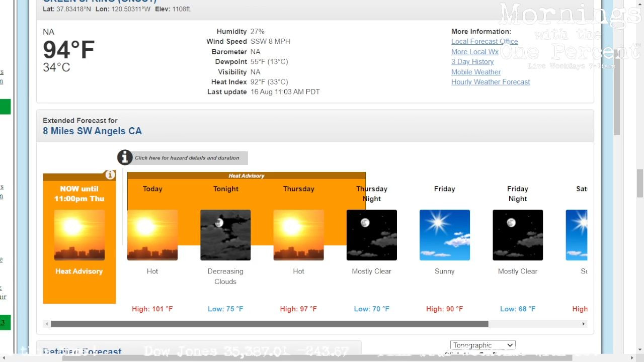
Task: Click Friday Night mostly clear icon
Action: pyautogui.click(x=517, y=235)
